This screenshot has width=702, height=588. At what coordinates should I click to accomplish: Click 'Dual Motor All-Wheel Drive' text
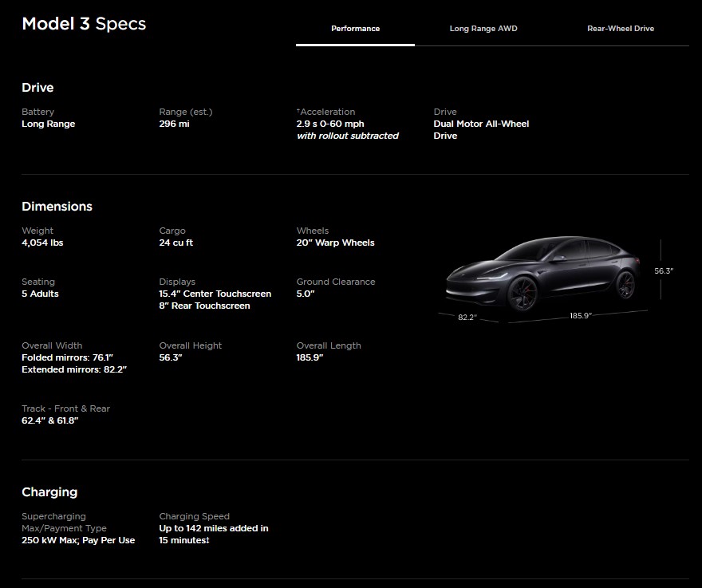pos(481,130)
